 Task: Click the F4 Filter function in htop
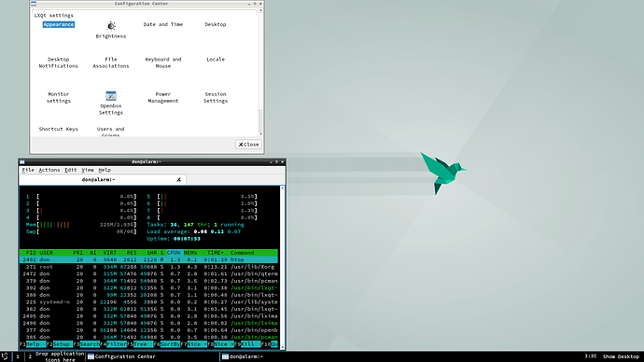click(113, 344)
